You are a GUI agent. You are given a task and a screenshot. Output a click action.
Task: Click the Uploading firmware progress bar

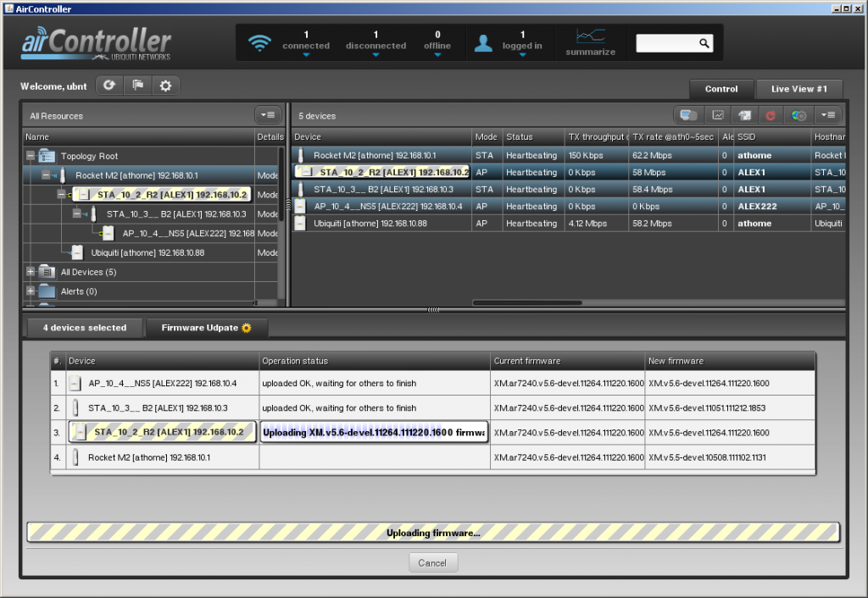coord(433,533)
